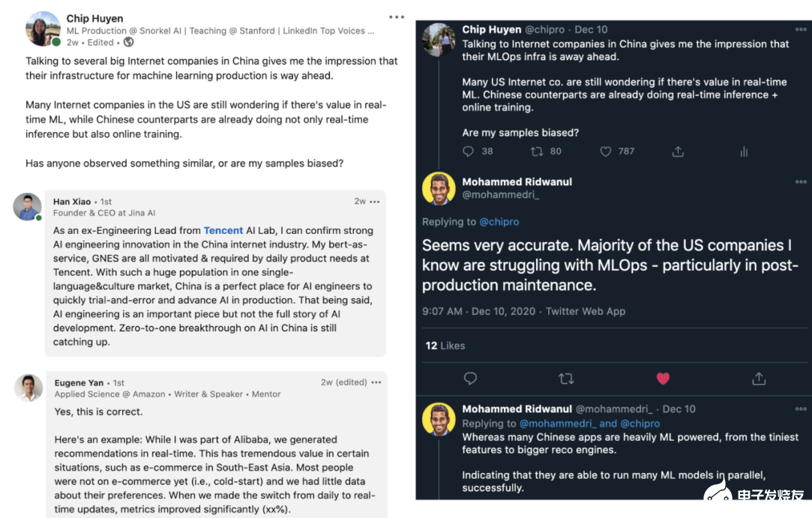
Task: Share Mohammed's main tweet
Action: click(759, 379)
